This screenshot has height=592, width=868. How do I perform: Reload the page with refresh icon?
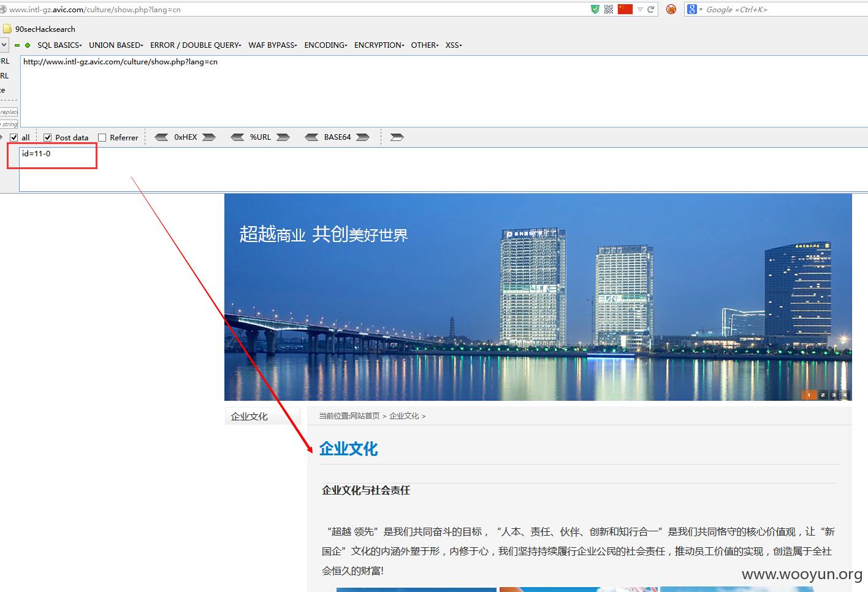[651, 9]
